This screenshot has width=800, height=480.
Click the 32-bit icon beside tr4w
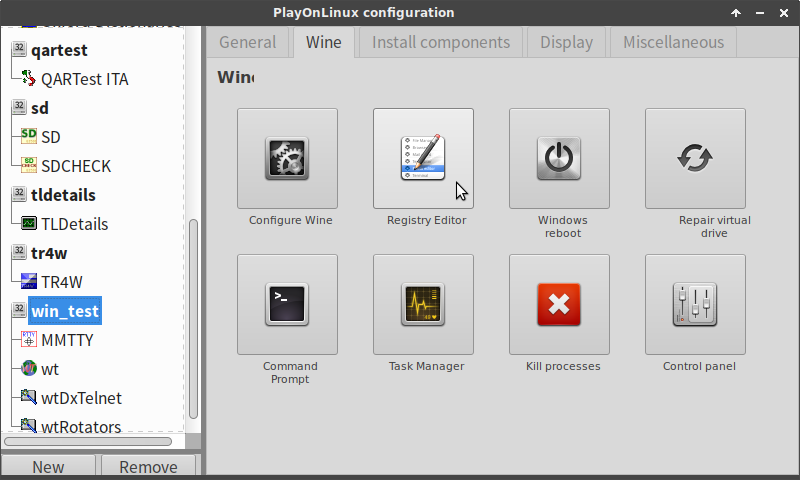coord(19,251)
